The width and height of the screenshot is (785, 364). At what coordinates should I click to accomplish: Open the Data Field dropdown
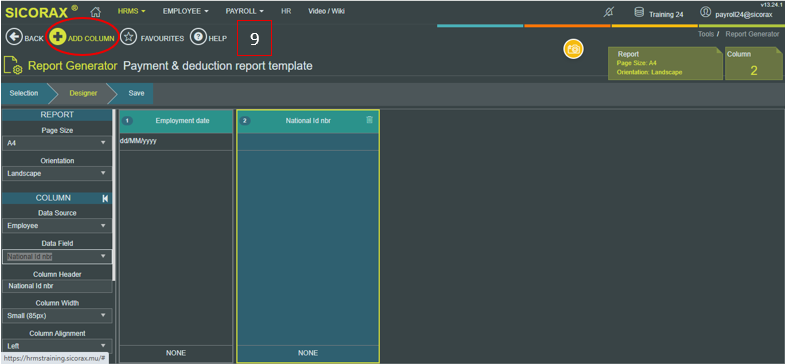[57, 256]
